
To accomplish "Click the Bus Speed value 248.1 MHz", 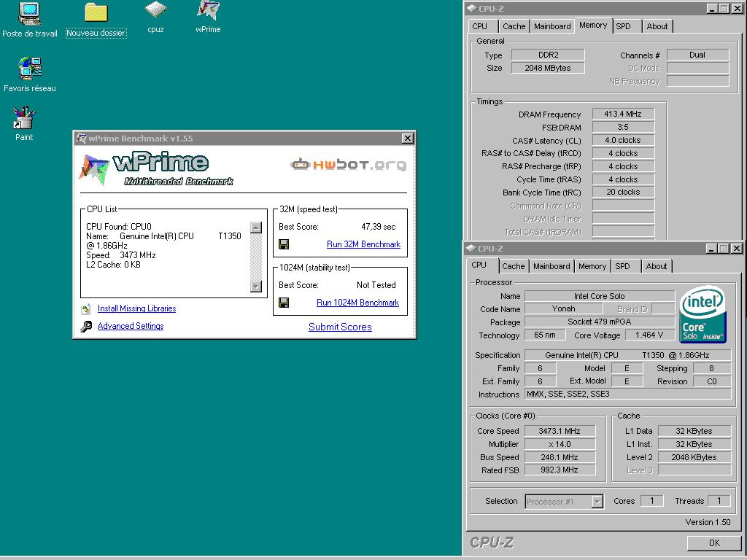I will (x=560, y=457).
